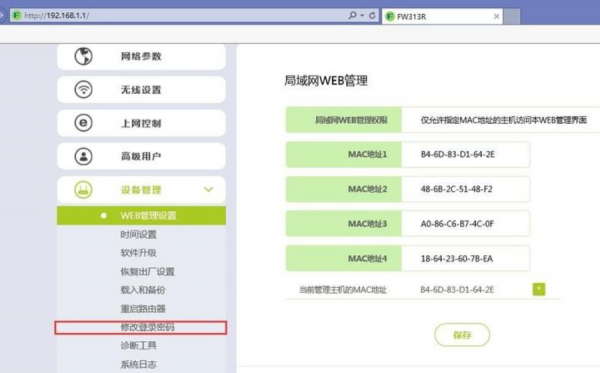Open 高级用户 menu

(x=141, y=156)
